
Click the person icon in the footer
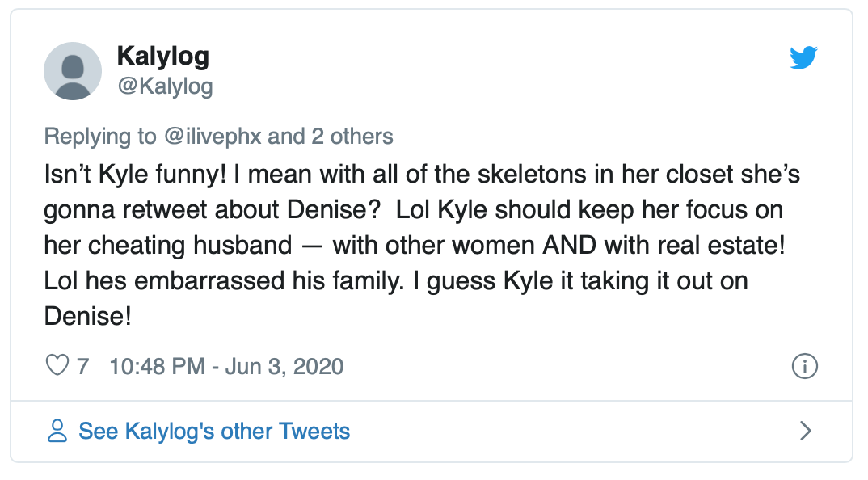point(57,431)
